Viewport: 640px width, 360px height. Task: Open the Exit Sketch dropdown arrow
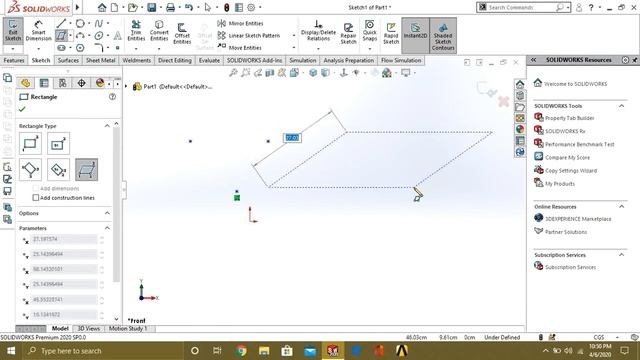coord(13,49)
